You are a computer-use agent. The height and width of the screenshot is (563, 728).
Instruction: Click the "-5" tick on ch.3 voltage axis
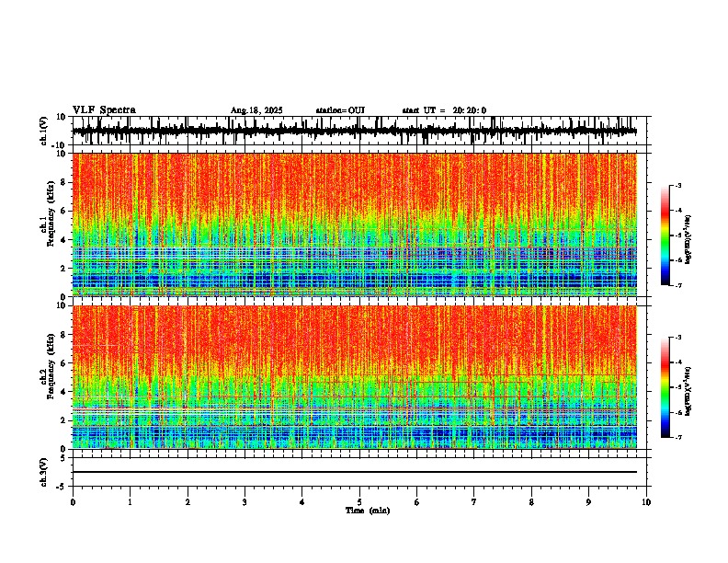tap(62, 487)
